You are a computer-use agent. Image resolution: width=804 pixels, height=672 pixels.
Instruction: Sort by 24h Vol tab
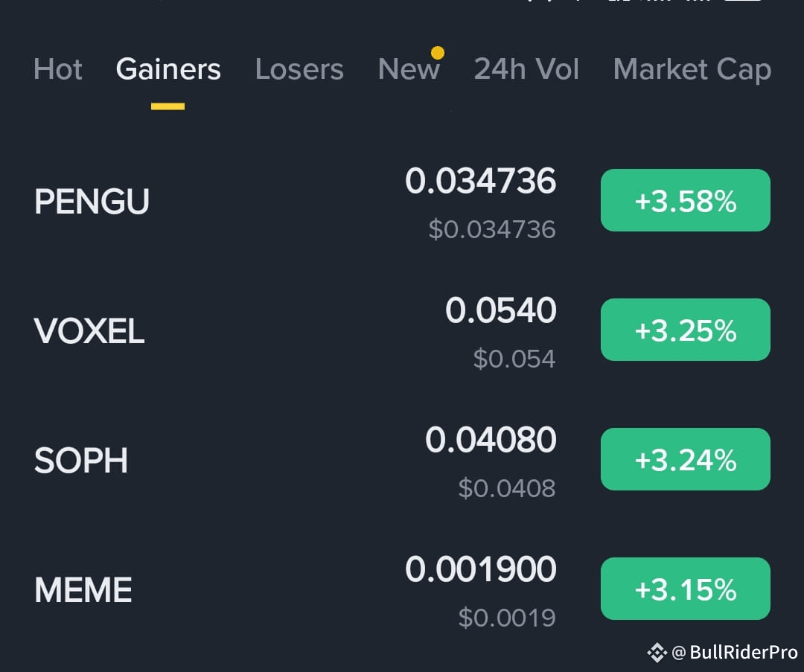pyautogui.click(x=526, y=69)
